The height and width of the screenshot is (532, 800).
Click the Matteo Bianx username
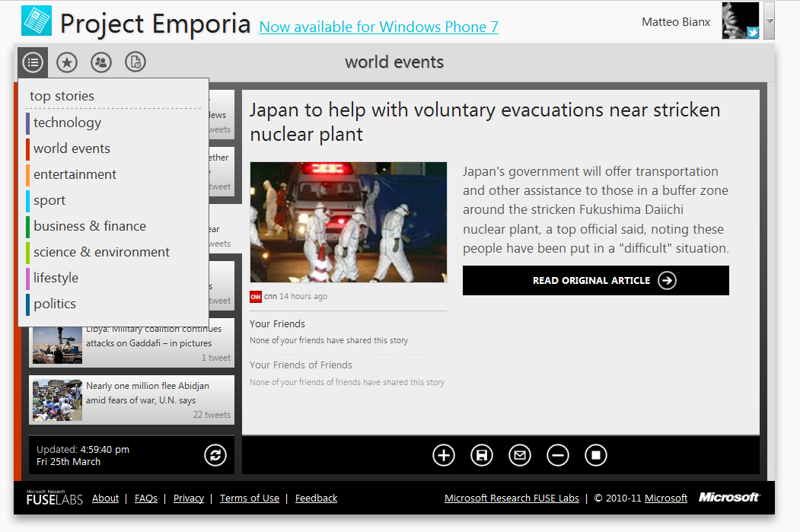(x=675, y=22)
